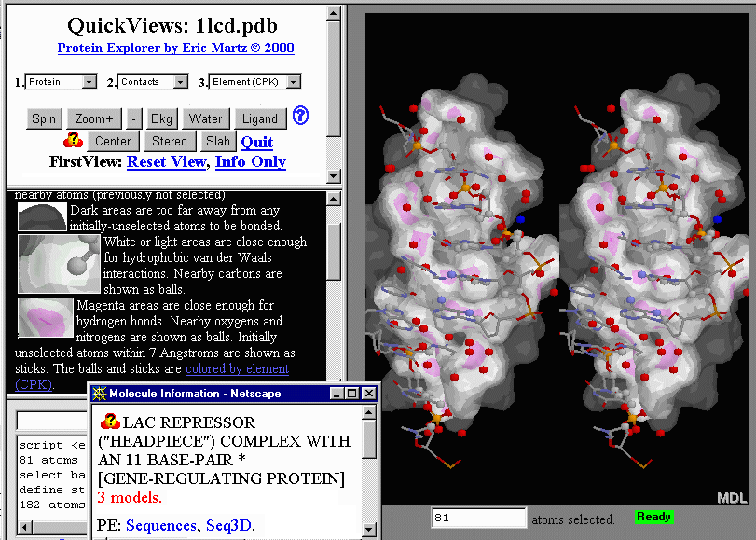Click the Netscape icon in popup title bar
Screen dimensions: 756x540
pyautogui.click(x=99, y=394)
